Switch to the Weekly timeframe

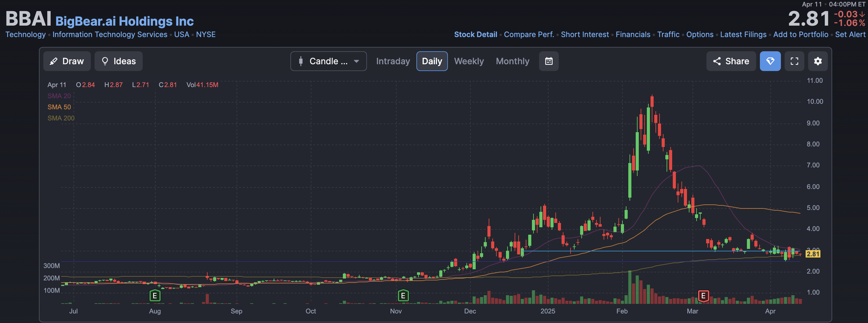[469, 61]
